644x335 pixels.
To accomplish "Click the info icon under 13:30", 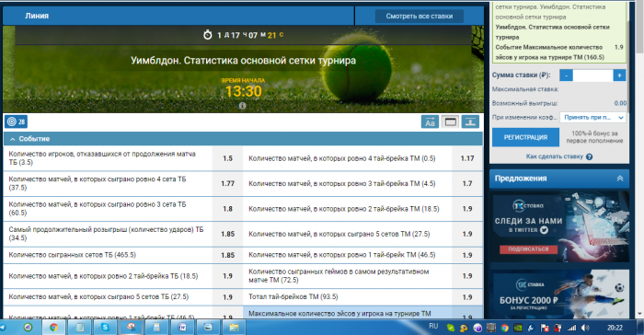I will [242, 106].
